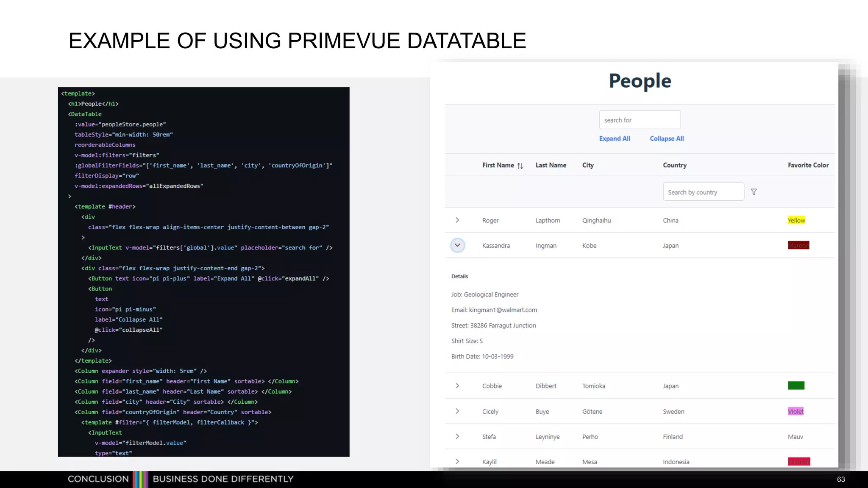This screenshot has width=868, height=488.
Task: Expand the Cobbie Dibbert row
Action: (457, 385)
